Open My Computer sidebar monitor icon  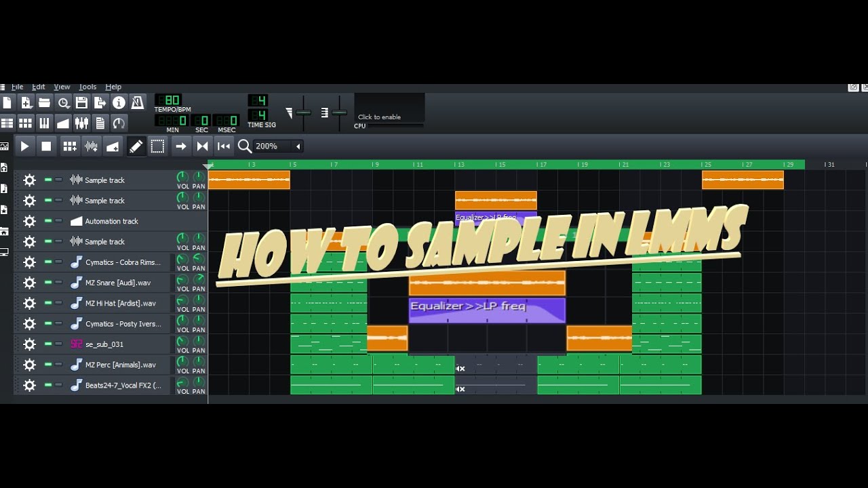[4, 252]
